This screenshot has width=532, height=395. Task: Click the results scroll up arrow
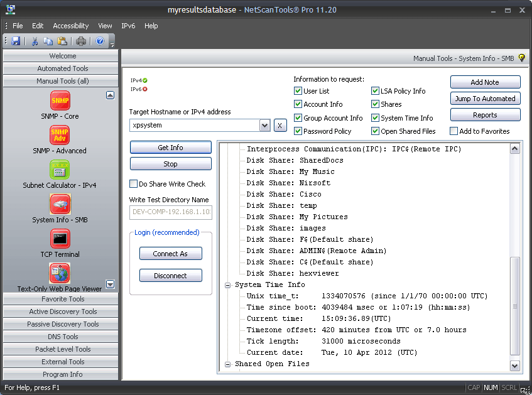coord(514,149)
